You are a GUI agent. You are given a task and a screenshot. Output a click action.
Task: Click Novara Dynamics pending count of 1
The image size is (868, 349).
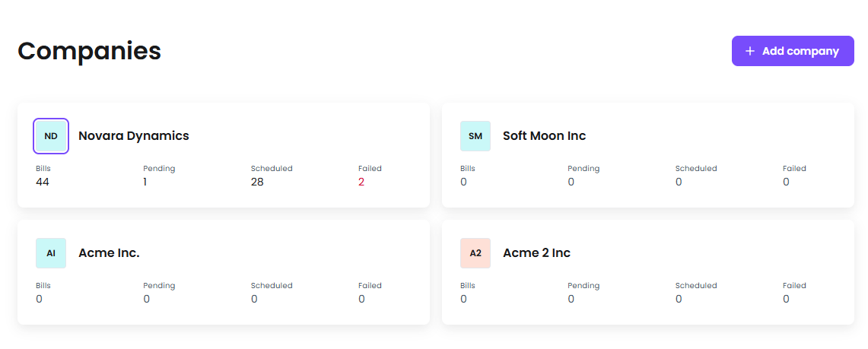point(145,182)
